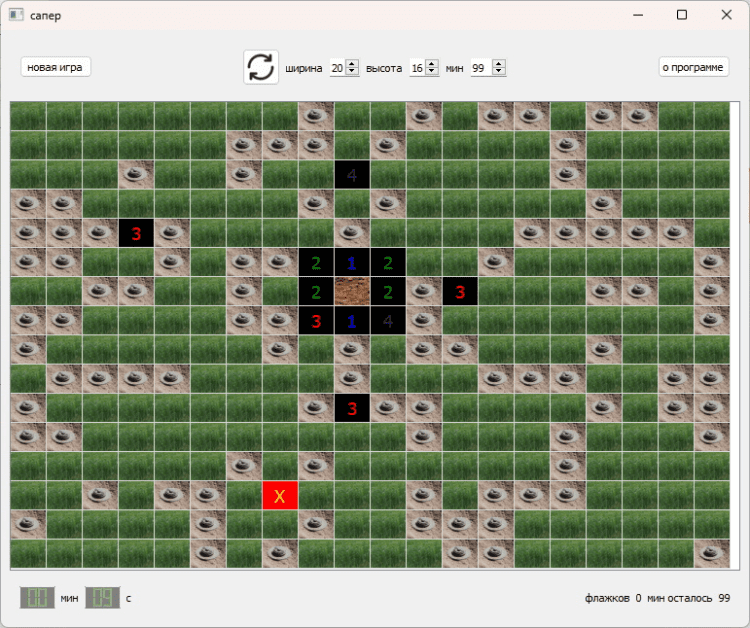Click into the ширина field showing 20
Screen dimensions: 750x628
[337, 68]
